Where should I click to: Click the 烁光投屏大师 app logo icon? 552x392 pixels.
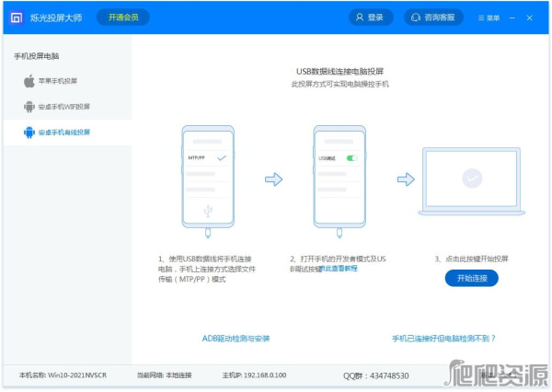tap(17, 17)
